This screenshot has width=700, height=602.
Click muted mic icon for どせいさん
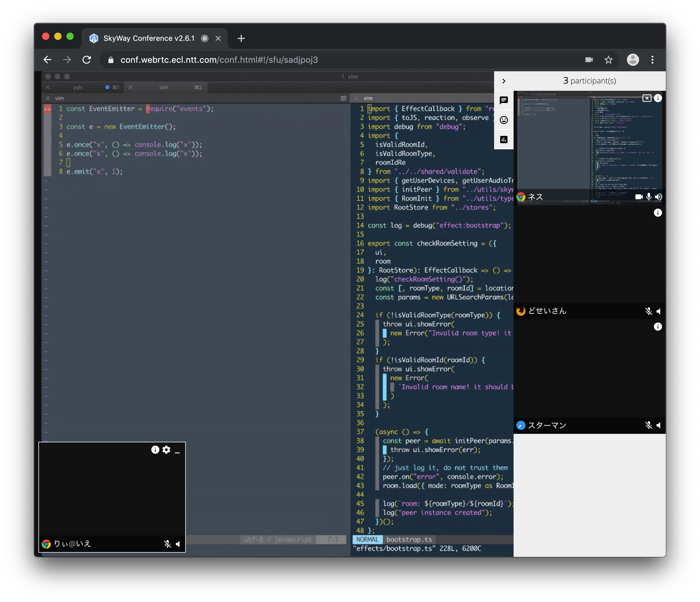pos(649,311)
